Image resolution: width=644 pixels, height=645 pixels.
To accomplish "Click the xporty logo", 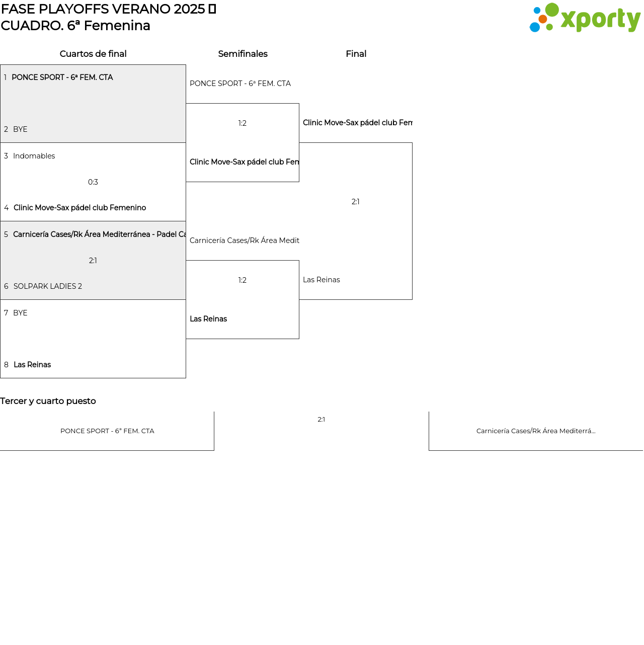I will point(585,18).
